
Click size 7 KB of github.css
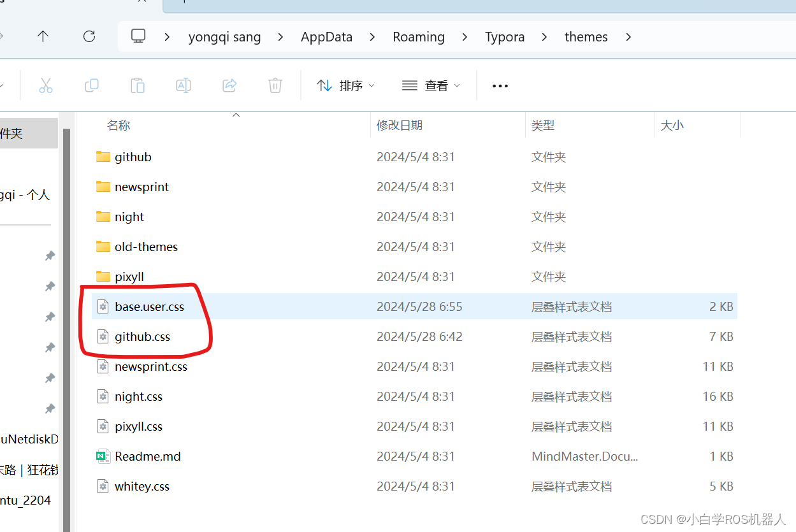point(721,336)
